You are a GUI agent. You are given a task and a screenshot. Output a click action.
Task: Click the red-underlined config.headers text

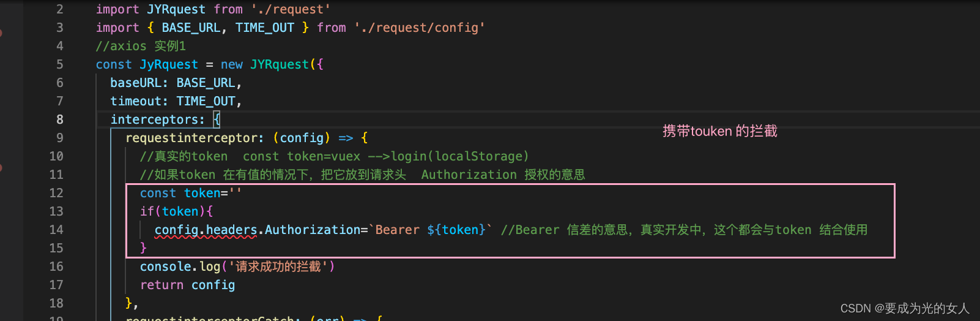pos(206,230)
